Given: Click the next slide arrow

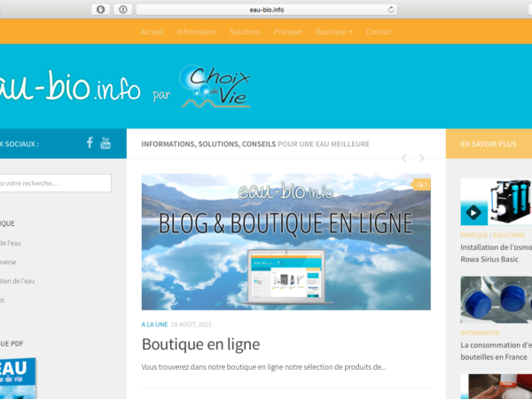Looking at the screenshot, I should pos(421,158).
